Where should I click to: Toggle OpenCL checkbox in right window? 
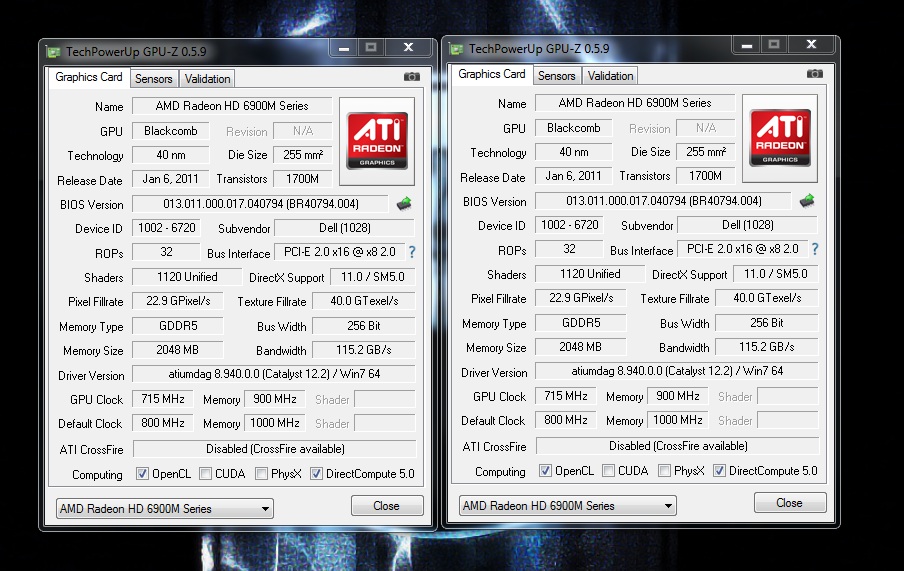(x=545, y=471)
